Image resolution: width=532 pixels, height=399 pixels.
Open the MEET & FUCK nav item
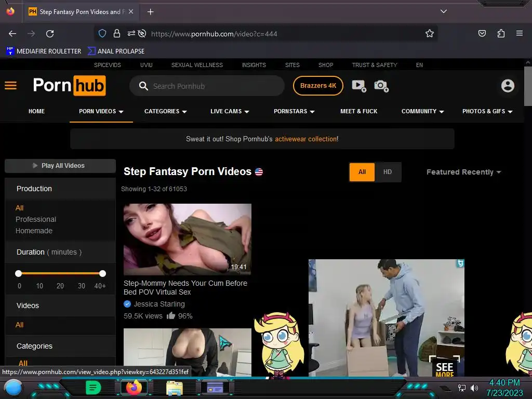tap(358, 111)
